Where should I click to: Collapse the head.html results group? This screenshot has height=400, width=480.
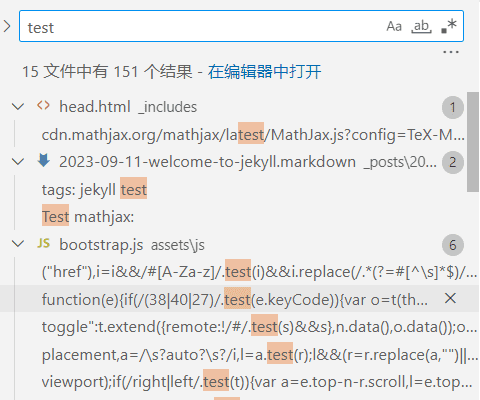point(18,107)
